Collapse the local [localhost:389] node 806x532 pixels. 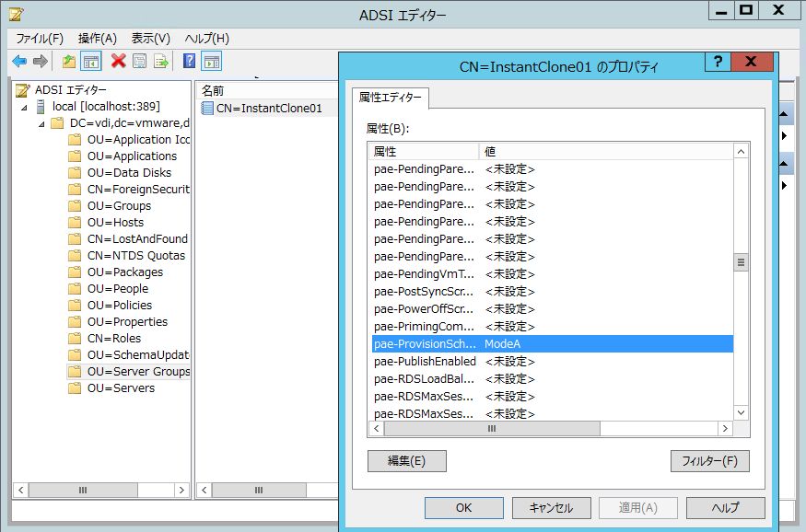[x=24, y=108]
